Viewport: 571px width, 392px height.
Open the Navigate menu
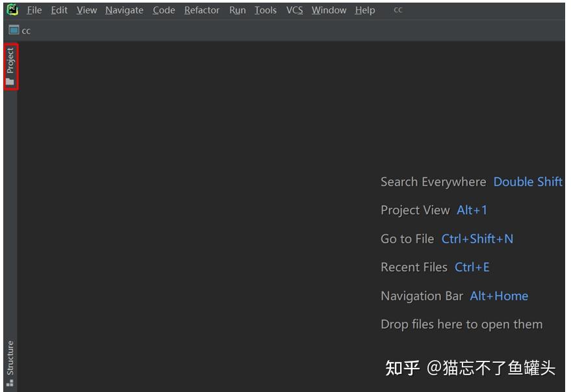(x=123, y=10)
